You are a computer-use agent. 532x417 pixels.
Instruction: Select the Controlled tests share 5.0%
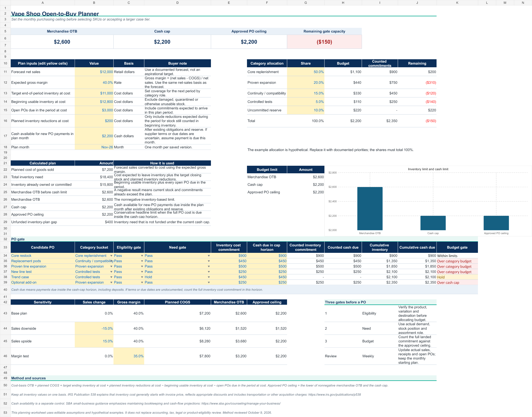coord(305,102)
